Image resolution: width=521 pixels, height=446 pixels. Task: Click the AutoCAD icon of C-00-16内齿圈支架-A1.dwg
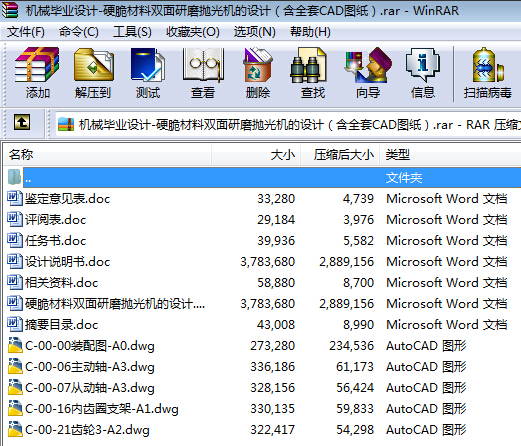coord(15,408)
